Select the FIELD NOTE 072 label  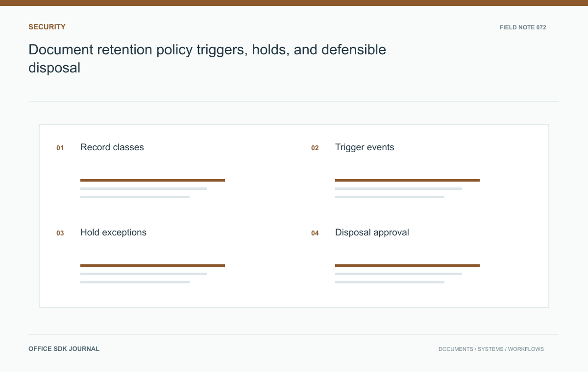point(523,27)
